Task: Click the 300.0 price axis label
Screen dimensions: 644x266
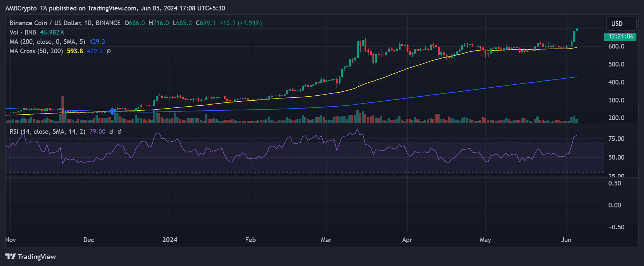Action: click(616, 100)
